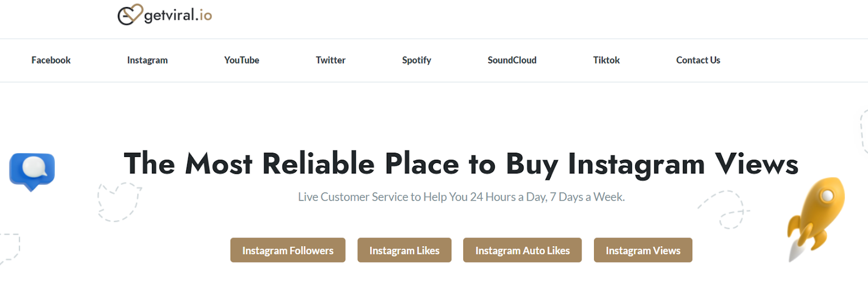Click the yellow rocket illustration
Image resolution: width=868 pixels, height=282 pixels.
pyautogui.click(x=816, y=219)
